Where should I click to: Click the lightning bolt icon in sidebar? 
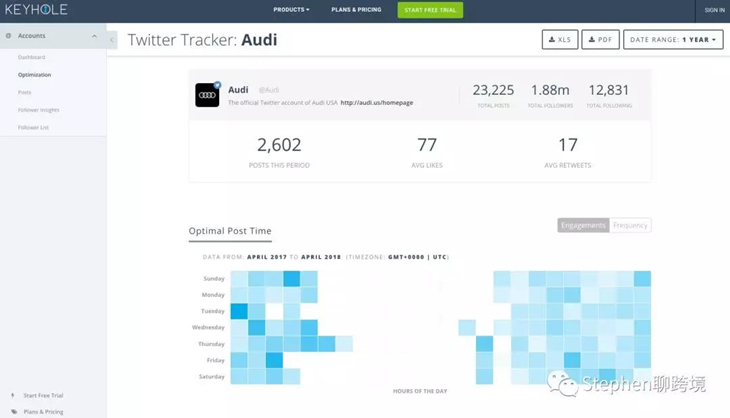(x=13, y=396)
